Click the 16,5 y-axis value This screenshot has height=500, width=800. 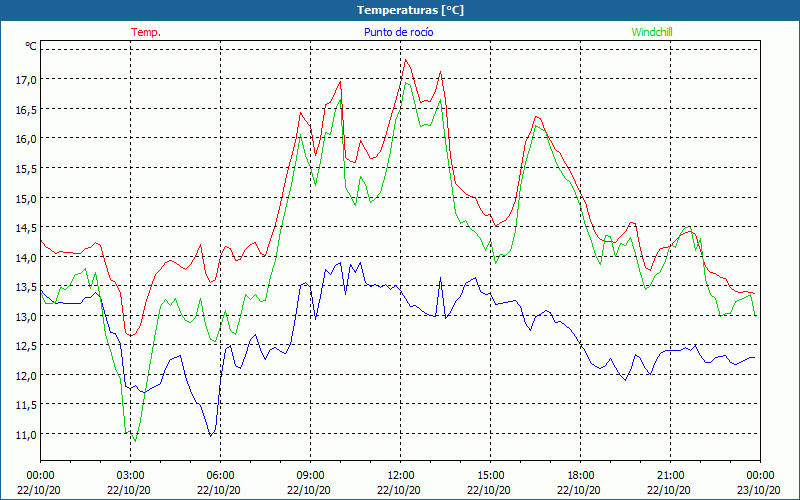click(x=27, y=109)
